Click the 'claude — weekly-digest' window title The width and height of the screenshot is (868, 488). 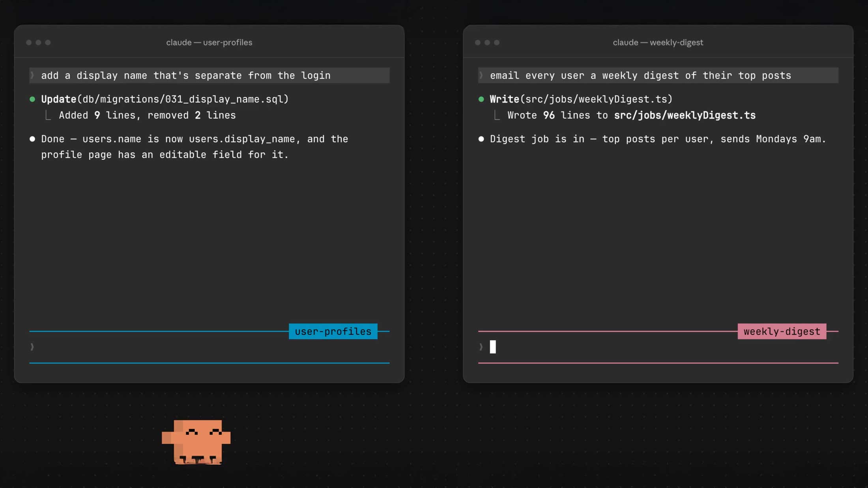click(658, 42)
